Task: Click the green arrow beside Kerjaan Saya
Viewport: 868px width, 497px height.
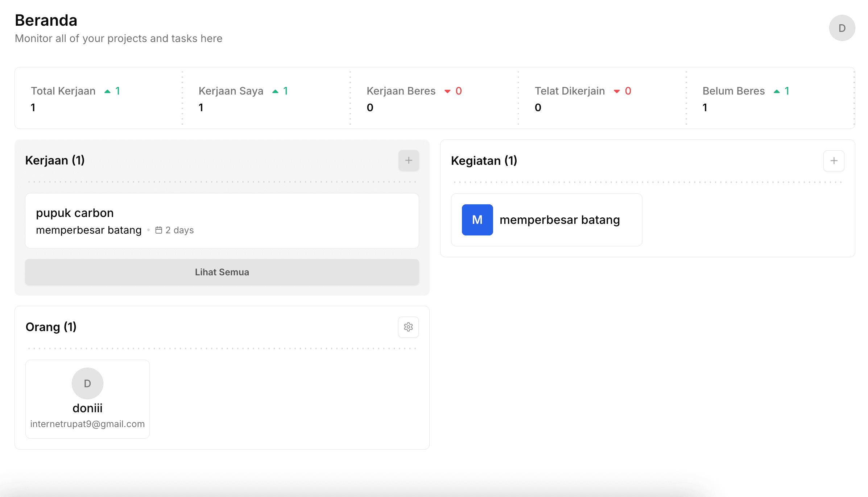Action: pos(275,91)
